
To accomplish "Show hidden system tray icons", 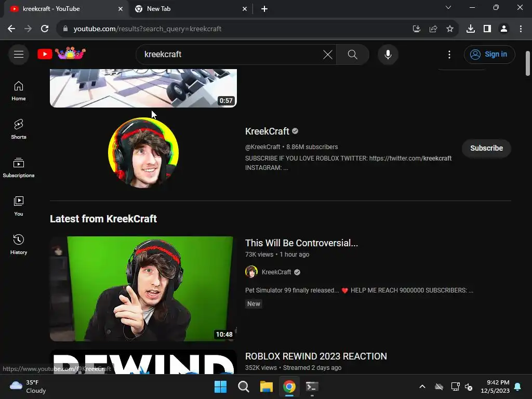I will pyautogui.click(x=422, y=387).
